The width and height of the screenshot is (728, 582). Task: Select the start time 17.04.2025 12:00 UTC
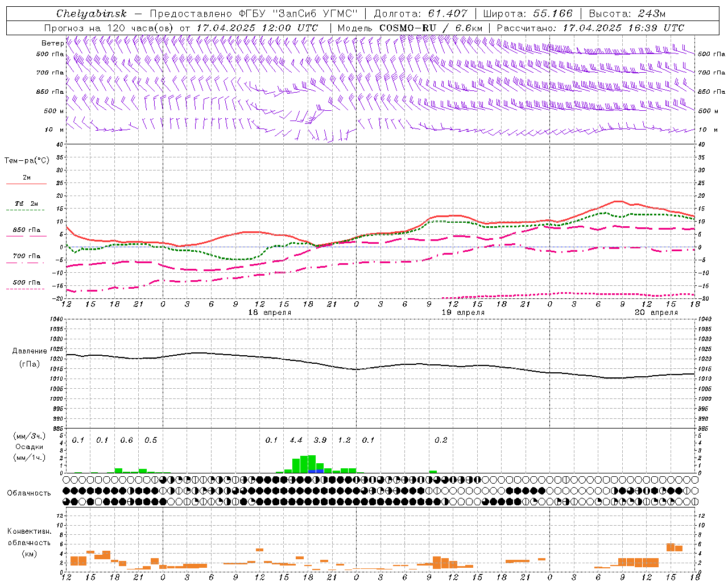point(257,28)
